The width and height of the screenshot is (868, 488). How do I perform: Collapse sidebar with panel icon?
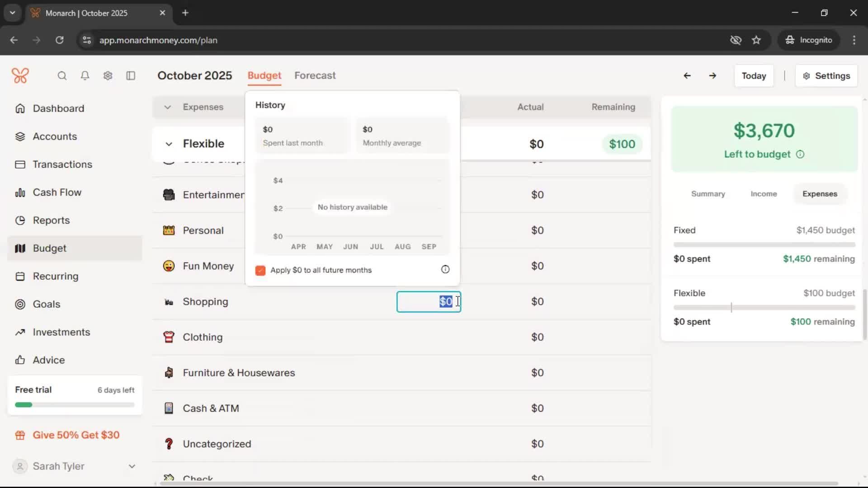tap(131, 75)
